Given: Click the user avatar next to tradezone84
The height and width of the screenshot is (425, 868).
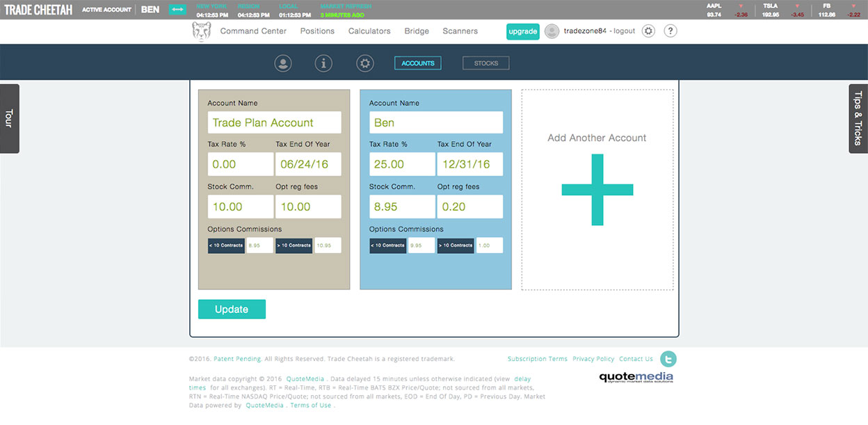Looking at the screenshot, I should tap(552, 31).
